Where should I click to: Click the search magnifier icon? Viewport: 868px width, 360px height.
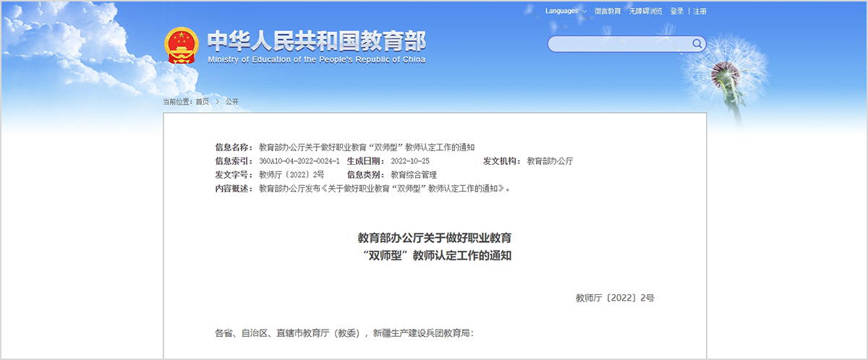[x=697, y=44]
